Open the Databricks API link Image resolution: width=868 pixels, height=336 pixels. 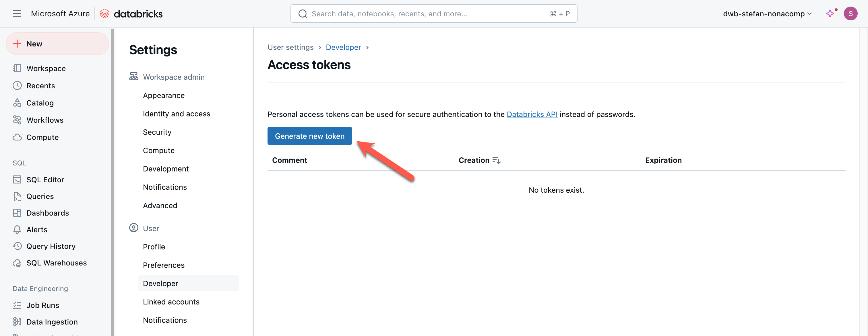point(532,114)
